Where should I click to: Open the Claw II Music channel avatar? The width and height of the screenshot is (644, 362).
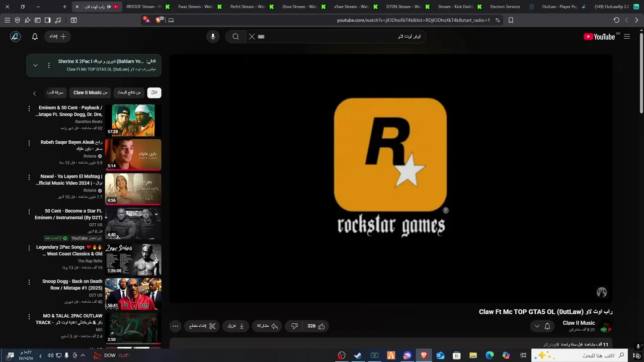(x=606, y=327)
